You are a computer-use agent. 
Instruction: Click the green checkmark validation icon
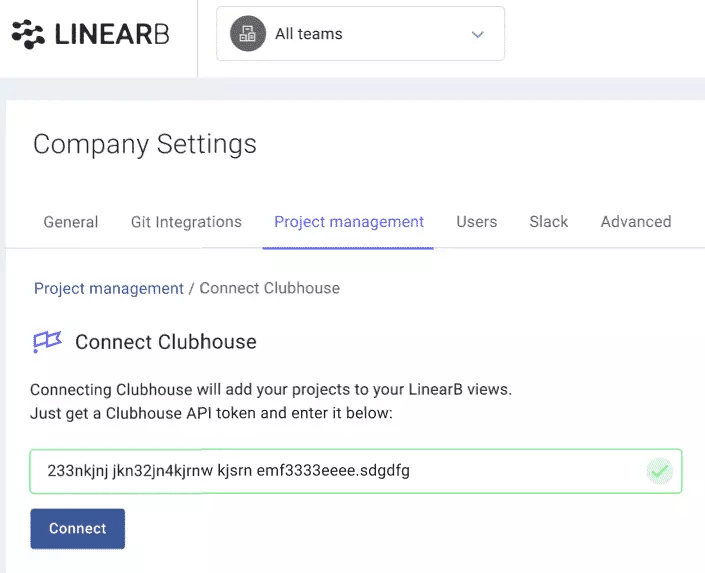point(659,471)
